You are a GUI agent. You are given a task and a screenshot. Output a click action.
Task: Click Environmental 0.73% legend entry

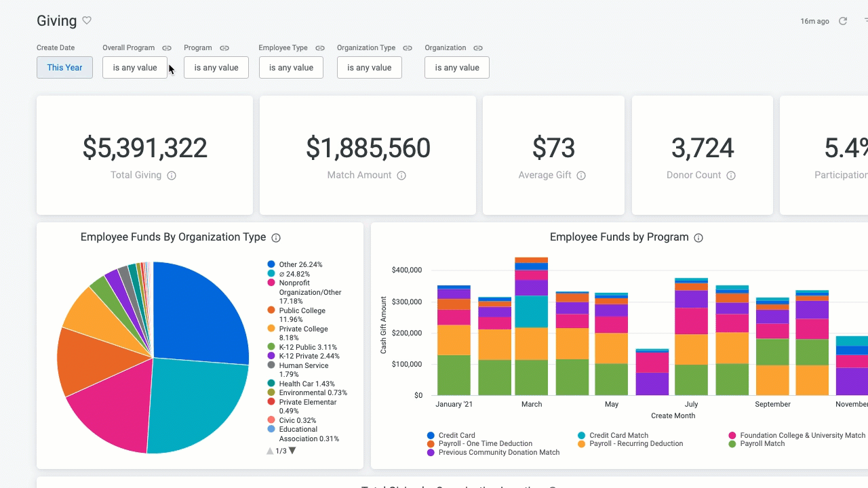point(307,392)
